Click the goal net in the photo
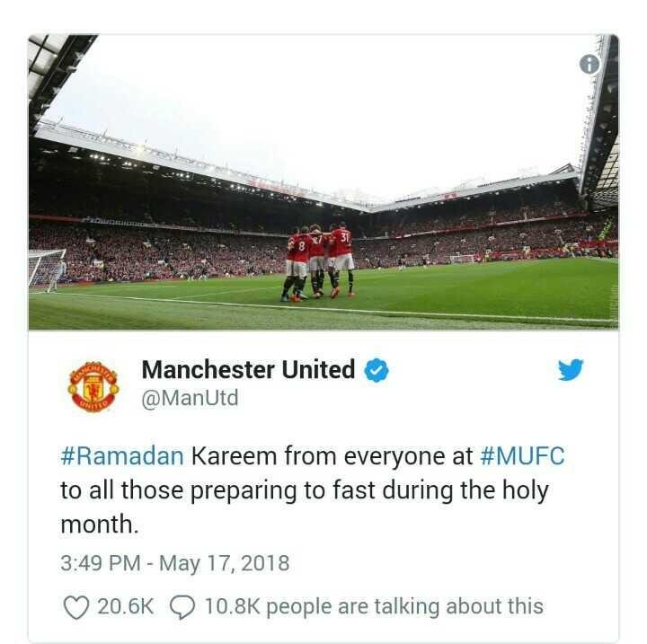 (x=45, y=270)
